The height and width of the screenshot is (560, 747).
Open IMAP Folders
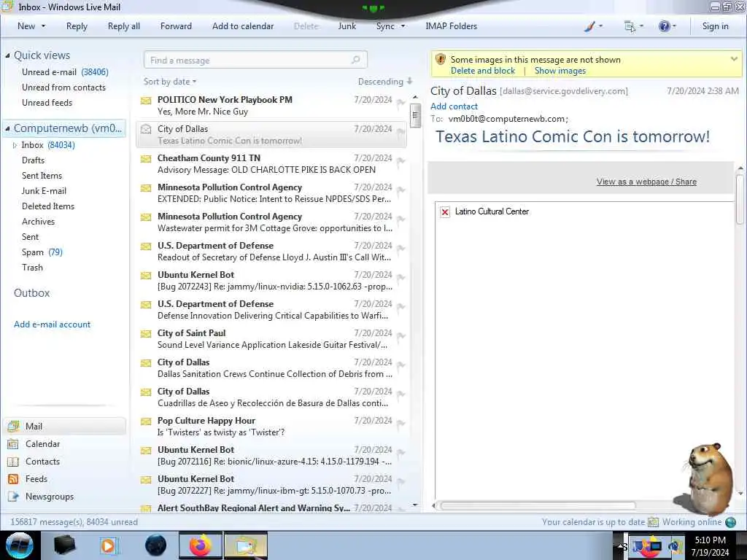tap(451, 26)
